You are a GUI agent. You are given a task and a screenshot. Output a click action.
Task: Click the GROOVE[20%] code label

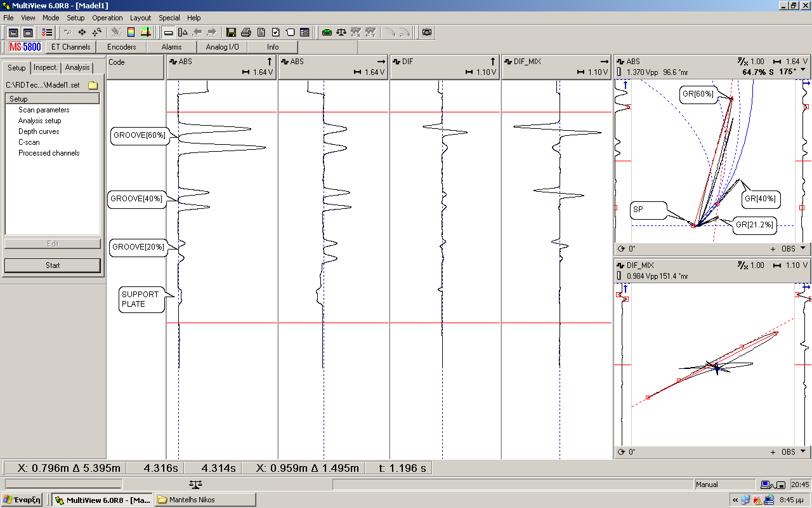(x=138, y=246)
